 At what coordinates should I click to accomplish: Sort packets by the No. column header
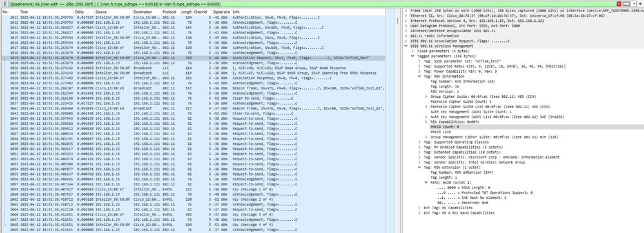pyautogui.click(x=10, y=12)
